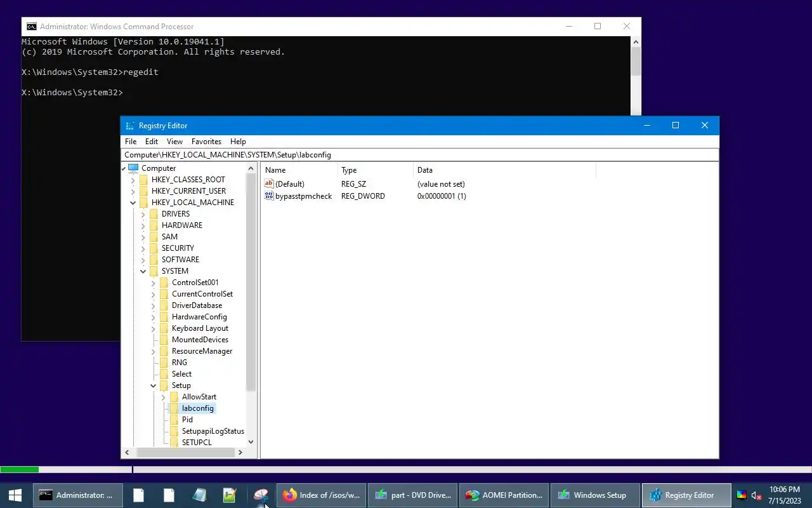Sort by the Name column header

[x=299, y=170]
